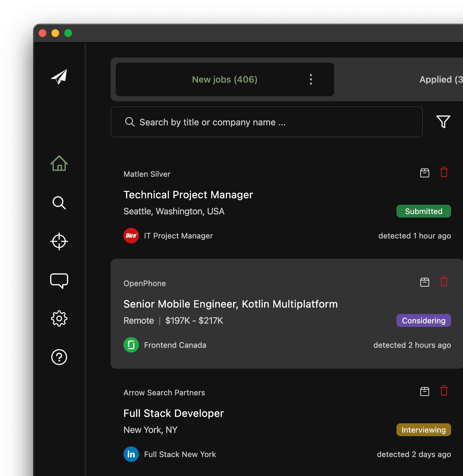Open the settings gear
463x476 pixels.
pos(59,319)
